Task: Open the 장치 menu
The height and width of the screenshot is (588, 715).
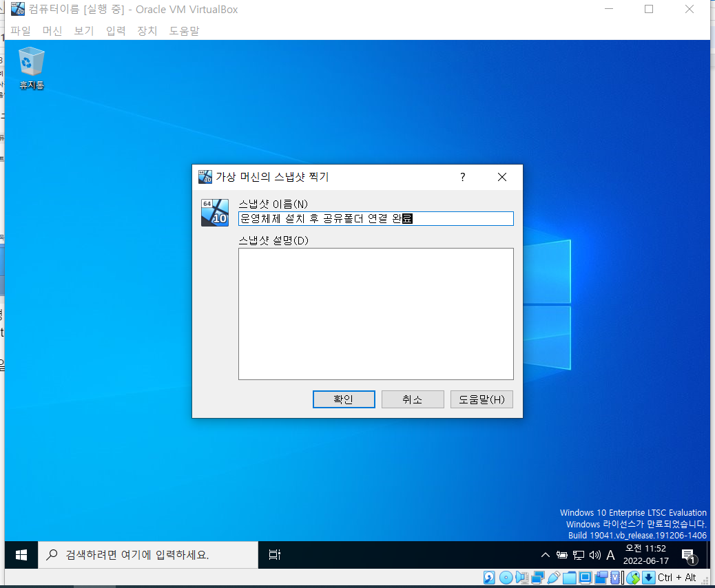Action: [147, 31]
